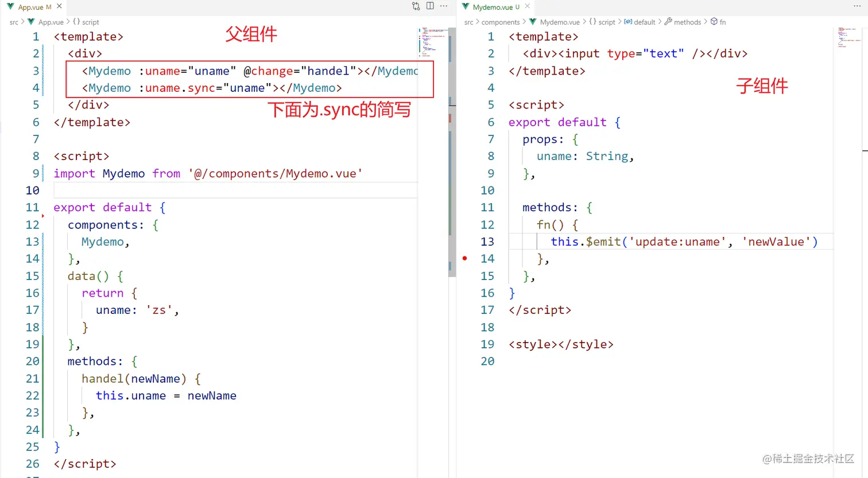Click the '@/components/Mydemo.vue' import path string

click(x=275, y=173)
